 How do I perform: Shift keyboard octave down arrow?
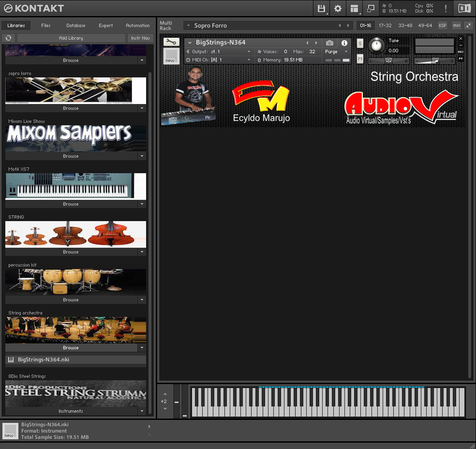click(165, 409)
